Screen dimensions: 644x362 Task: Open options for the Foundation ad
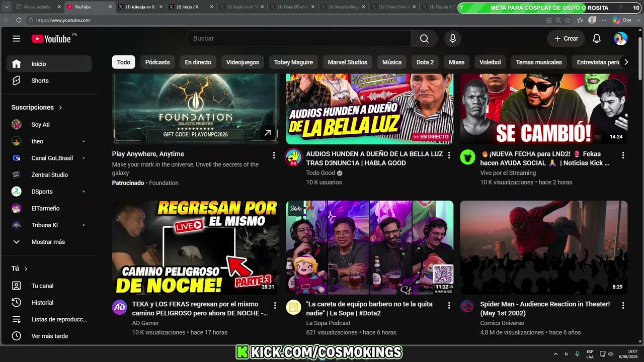[274, 155]
